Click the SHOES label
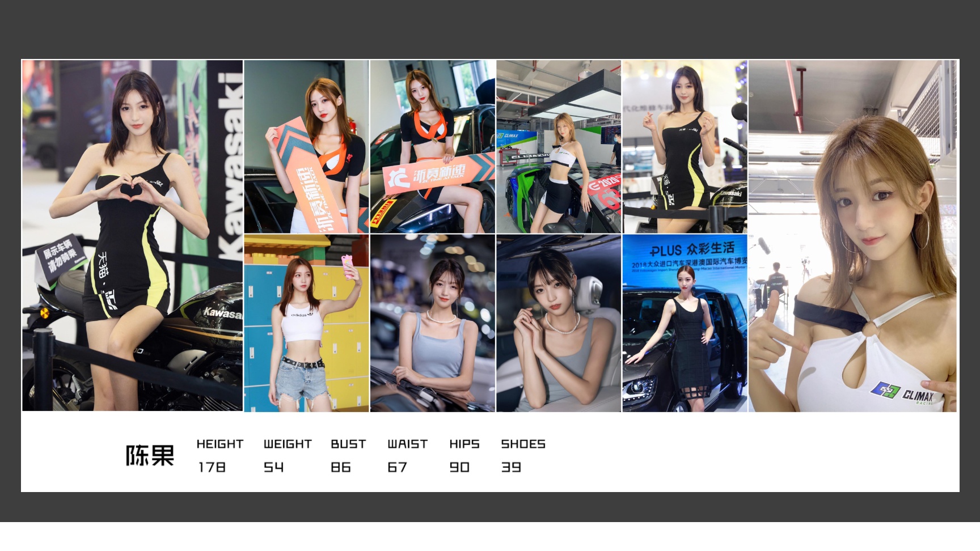This screenshot has height=551, width=980. (523, 444)
